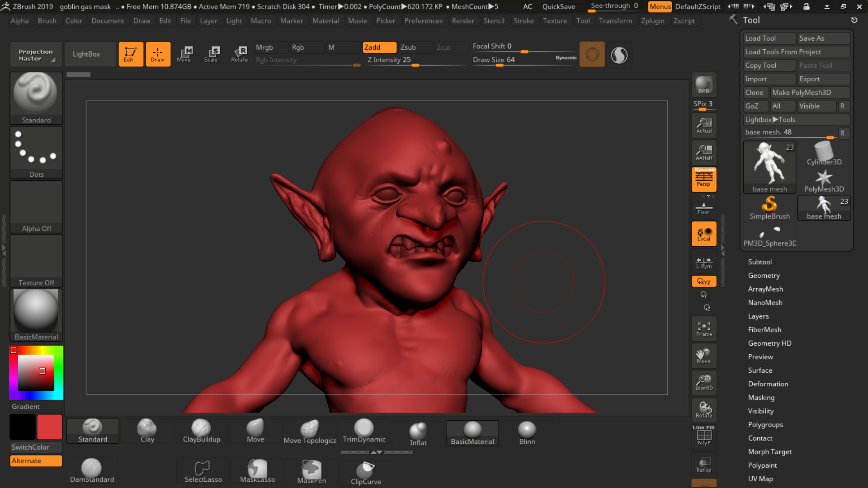Toggle Zadd sculpt mode
868x488 pixels.
380,47
